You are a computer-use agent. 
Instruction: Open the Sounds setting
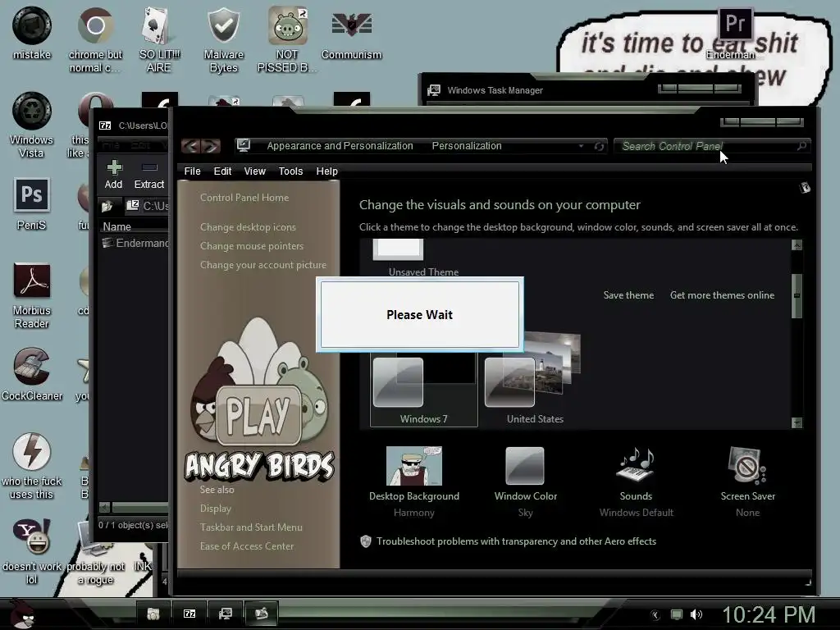pos(636,482)
